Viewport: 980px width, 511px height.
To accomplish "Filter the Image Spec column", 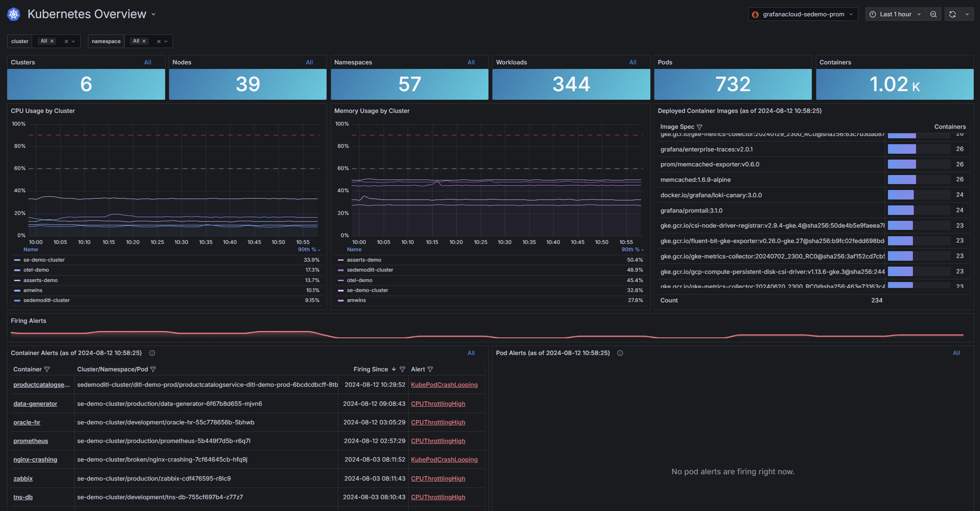I will [699, 127].
